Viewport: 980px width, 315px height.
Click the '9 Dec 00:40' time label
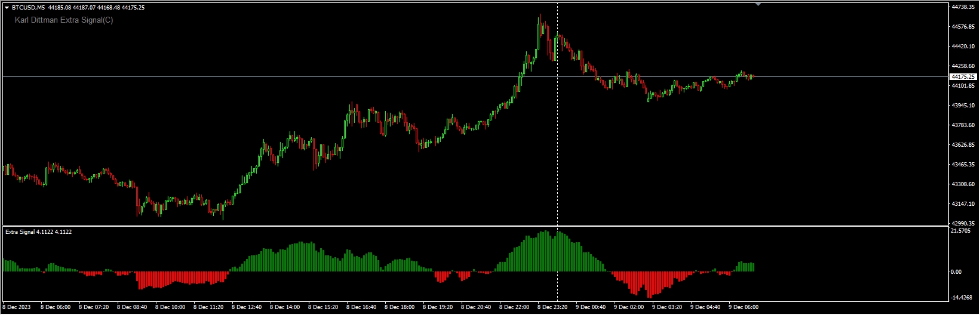(x=591, y=308)
